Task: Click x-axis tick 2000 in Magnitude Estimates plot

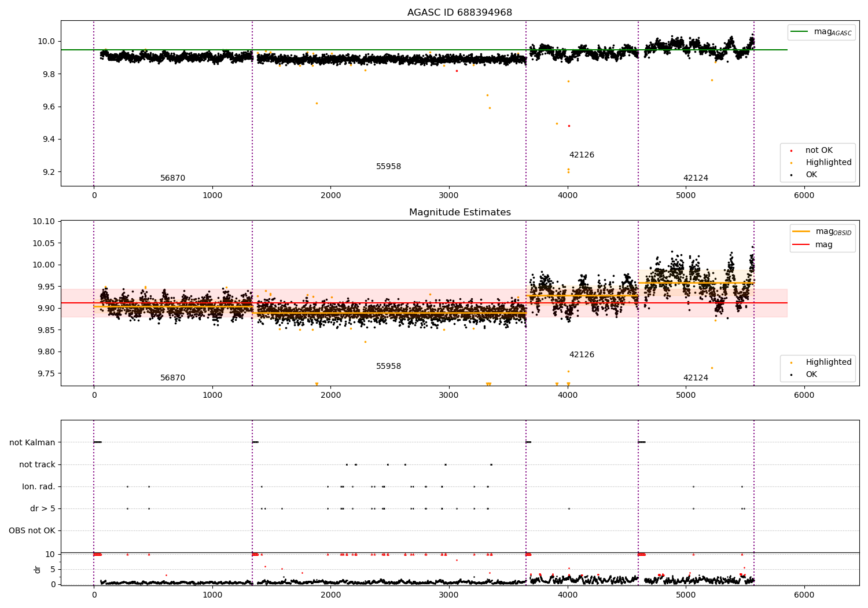Action: [330, 395]
